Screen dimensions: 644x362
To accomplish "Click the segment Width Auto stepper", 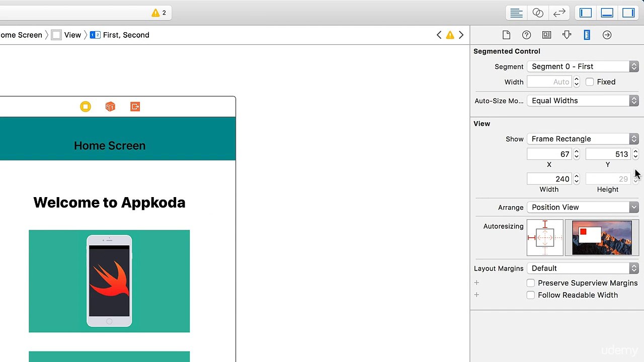I will [x=577, y=82].
